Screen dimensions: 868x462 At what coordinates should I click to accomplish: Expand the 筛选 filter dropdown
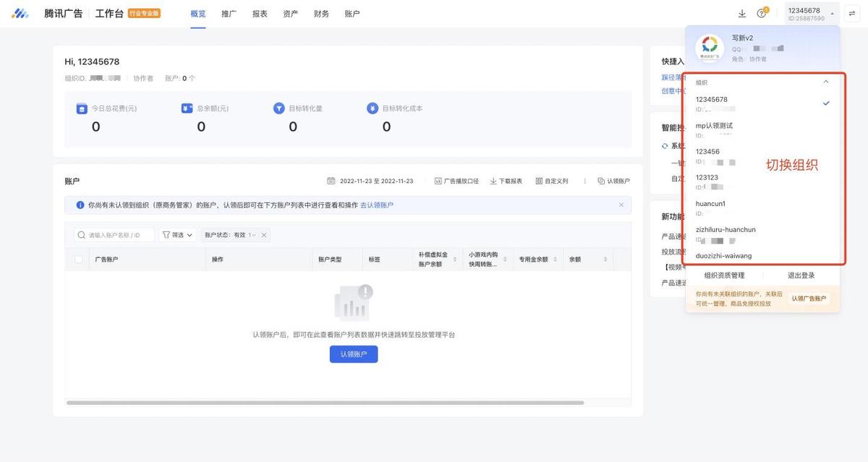(177, 235)
